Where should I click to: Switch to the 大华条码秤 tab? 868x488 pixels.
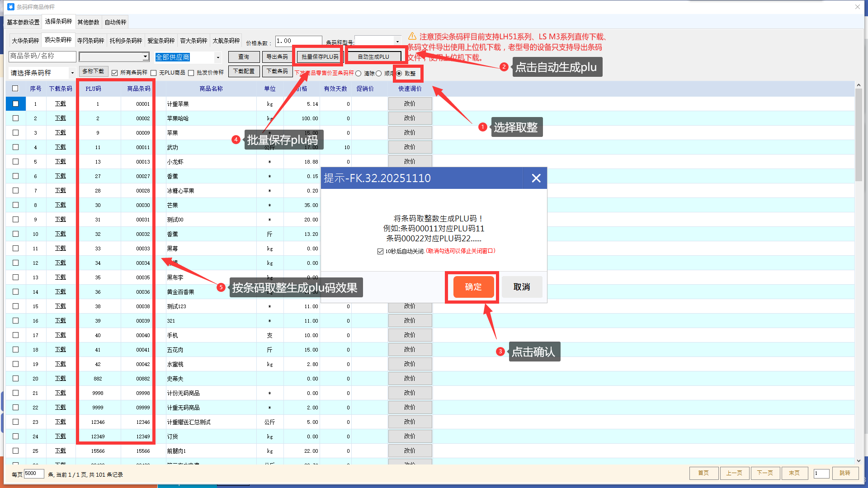click(x=25, y=41)
